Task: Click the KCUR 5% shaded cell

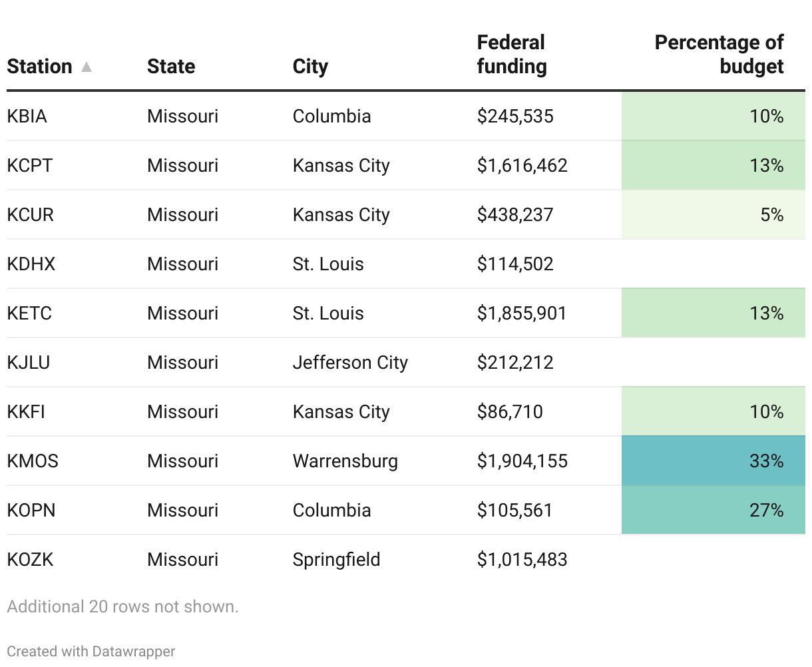Action: (713, 214)
